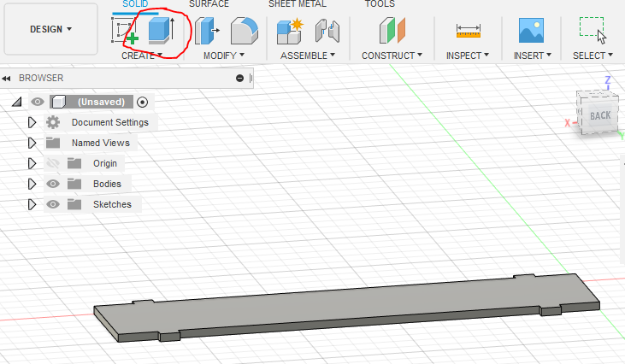Open the INSPECT dropdown menu

point(468,56)
